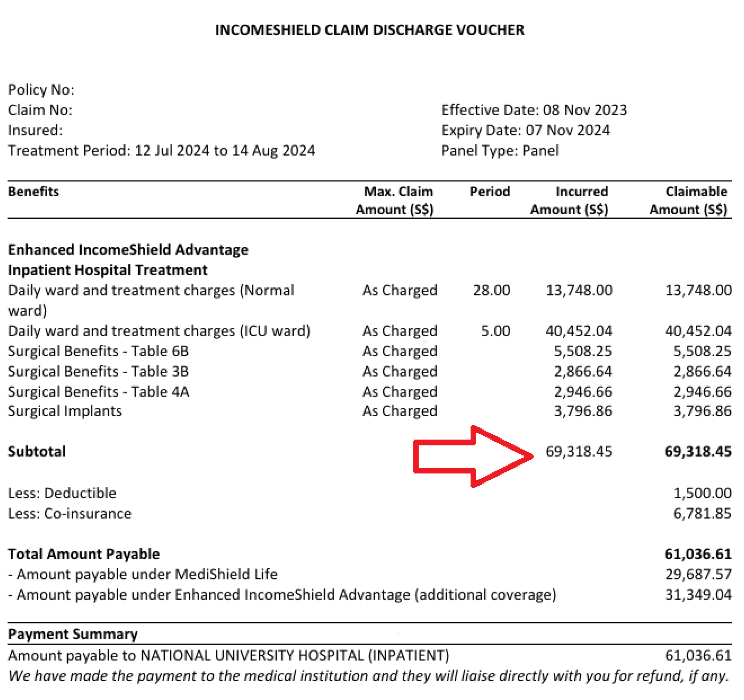This screenshot has height=700, width=744.
Task: Click incurred subtotal 69,318.45
Action: click(x=579, y=452)
